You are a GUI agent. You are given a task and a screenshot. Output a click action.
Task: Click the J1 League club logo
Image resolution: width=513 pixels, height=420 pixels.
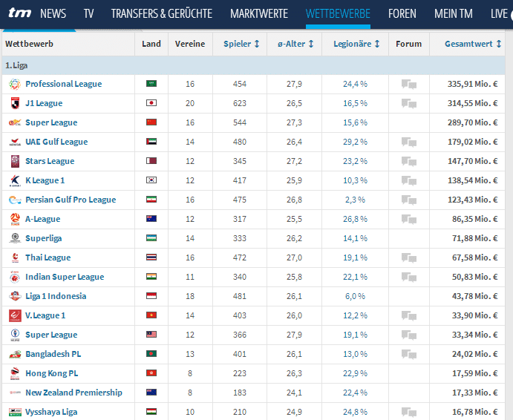[15, 103]
